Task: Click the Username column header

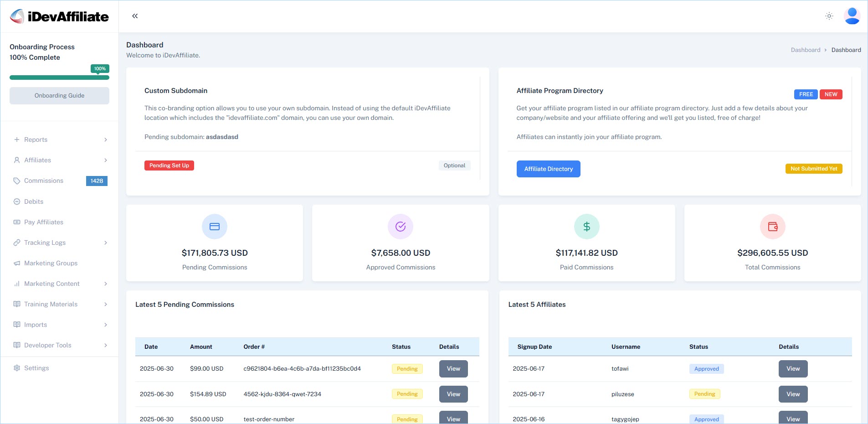Action: click(x=626, y=347)
